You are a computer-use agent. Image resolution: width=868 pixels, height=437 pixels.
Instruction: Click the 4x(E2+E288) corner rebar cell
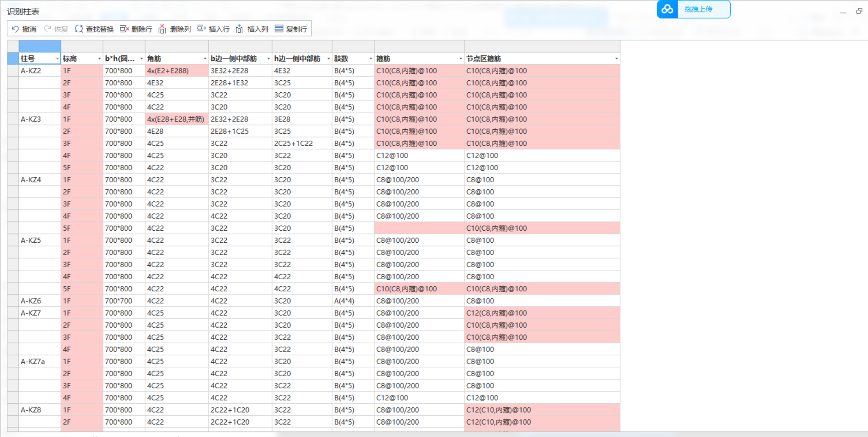click(x=177, y=71)
